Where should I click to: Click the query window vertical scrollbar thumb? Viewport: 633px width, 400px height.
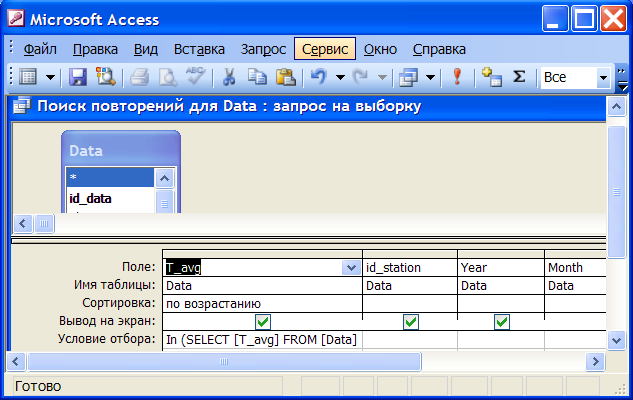[616, 192]
